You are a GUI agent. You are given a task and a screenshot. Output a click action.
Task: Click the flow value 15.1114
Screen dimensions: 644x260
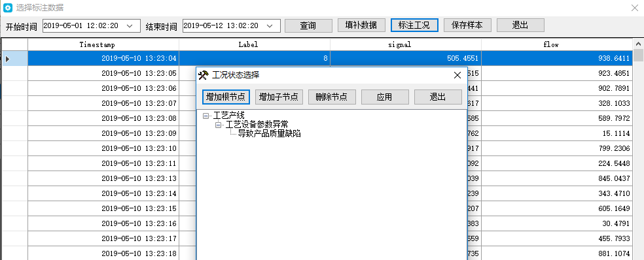click(616, 133)
